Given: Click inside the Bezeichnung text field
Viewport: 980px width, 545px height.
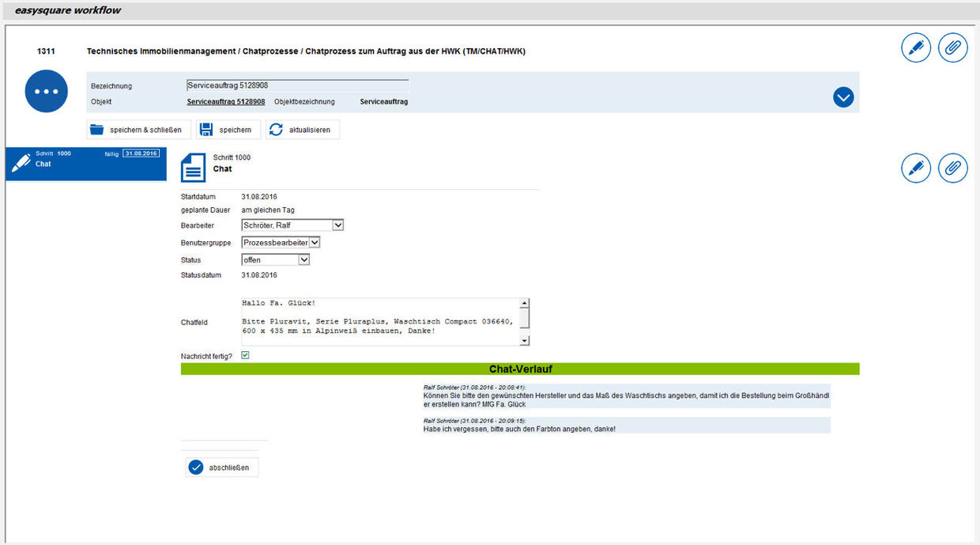Looking at the screenshot, I should tap(296, 85).
